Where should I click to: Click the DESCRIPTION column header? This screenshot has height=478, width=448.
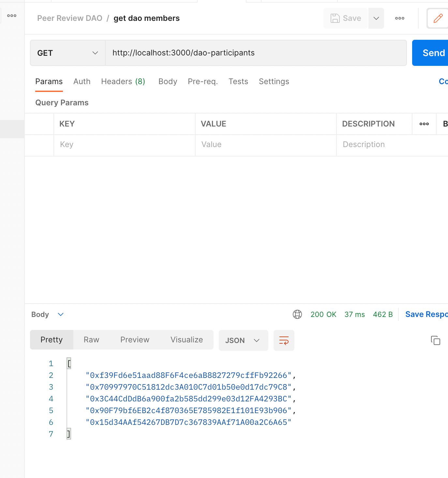[368, 124]
